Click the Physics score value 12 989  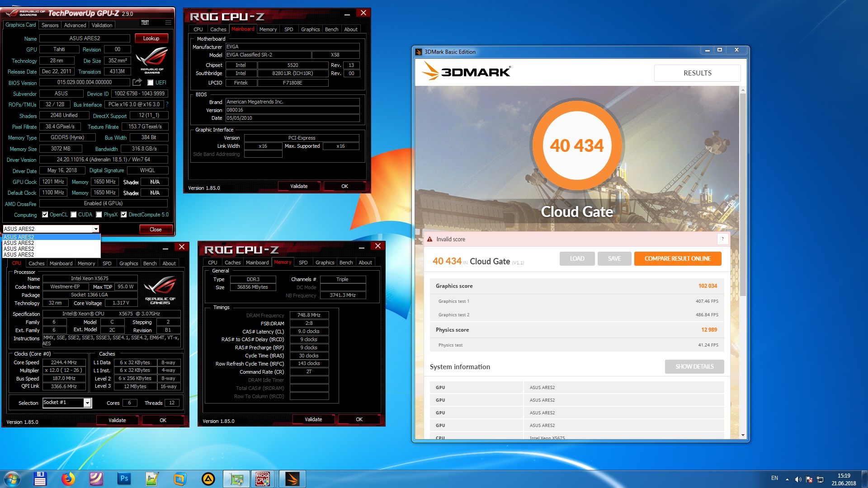709,330
